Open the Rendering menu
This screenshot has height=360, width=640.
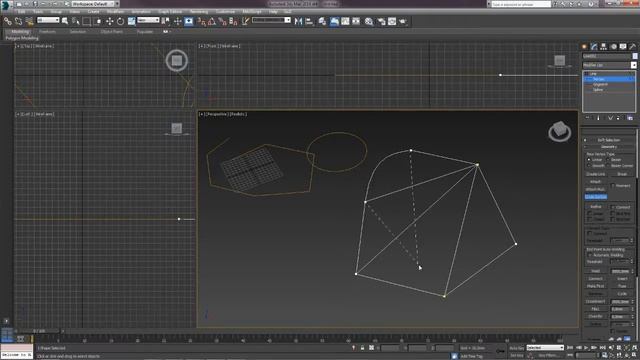(x=199, y=12)
